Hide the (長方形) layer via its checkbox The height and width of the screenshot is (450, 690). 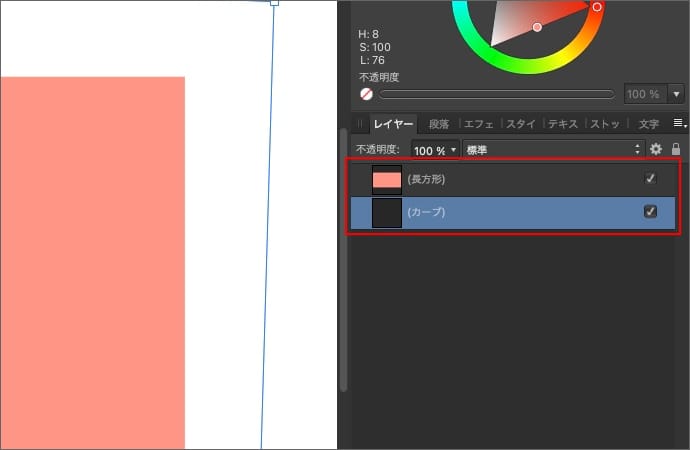tap(651, 179)
